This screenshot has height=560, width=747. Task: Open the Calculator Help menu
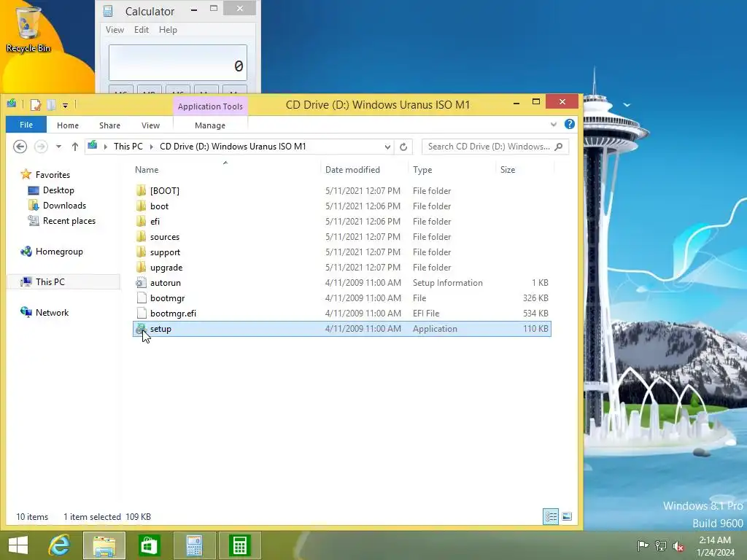(168, 29)
